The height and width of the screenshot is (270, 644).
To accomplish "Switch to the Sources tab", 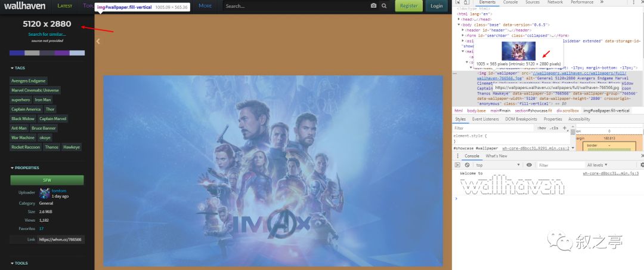I will 532,2.
